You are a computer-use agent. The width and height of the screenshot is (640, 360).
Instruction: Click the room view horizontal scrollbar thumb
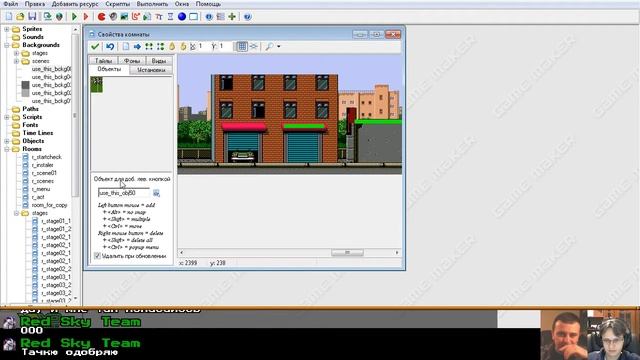coord(347,253)
